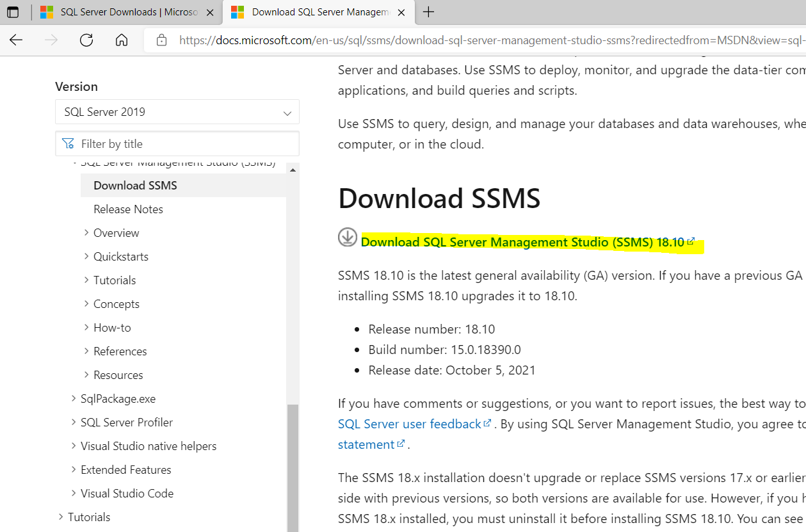Expand the Quickstarts section

[x=86, y=257]
